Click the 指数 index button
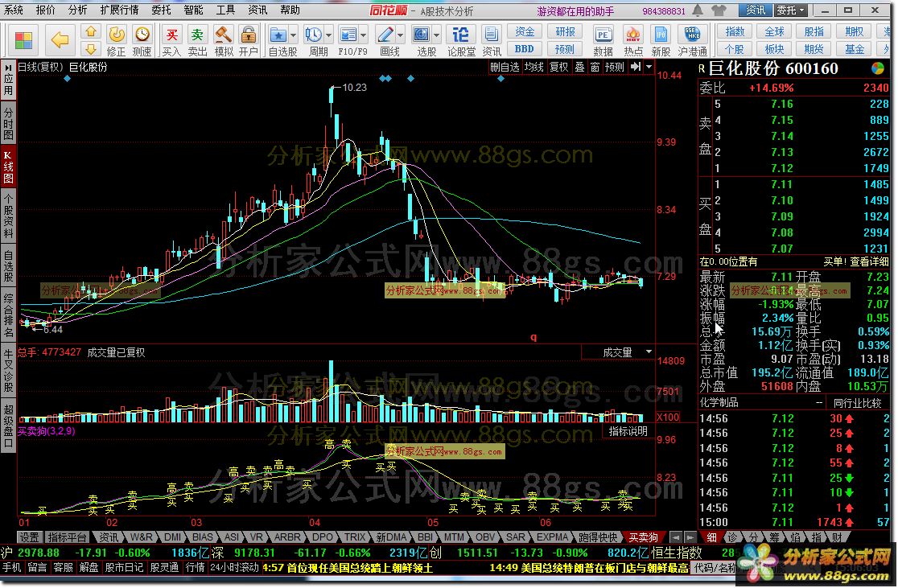This screenshot has width=898, height=588. click(735, 32)
